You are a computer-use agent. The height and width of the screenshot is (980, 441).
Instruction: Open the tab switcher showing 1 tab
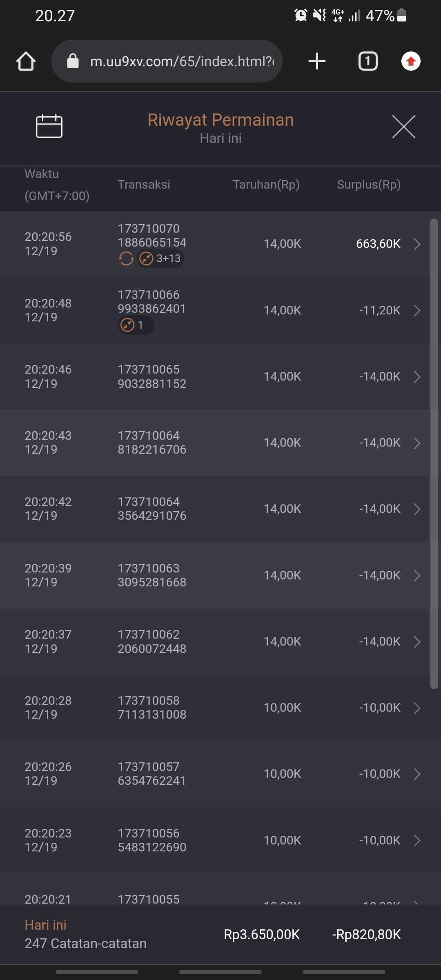pyautogui.click(x=368, y=61)
